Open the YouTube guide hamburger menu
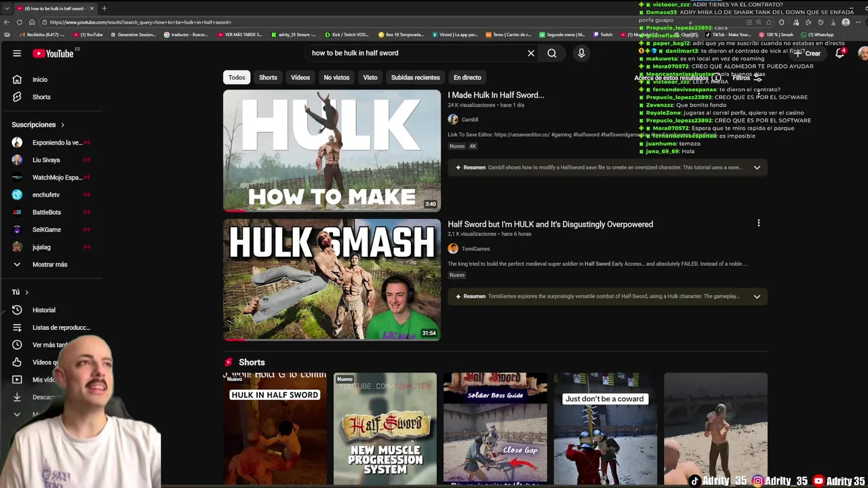This screenshot has height=488, width=868. pyautogui.click(x=17, y=54)
